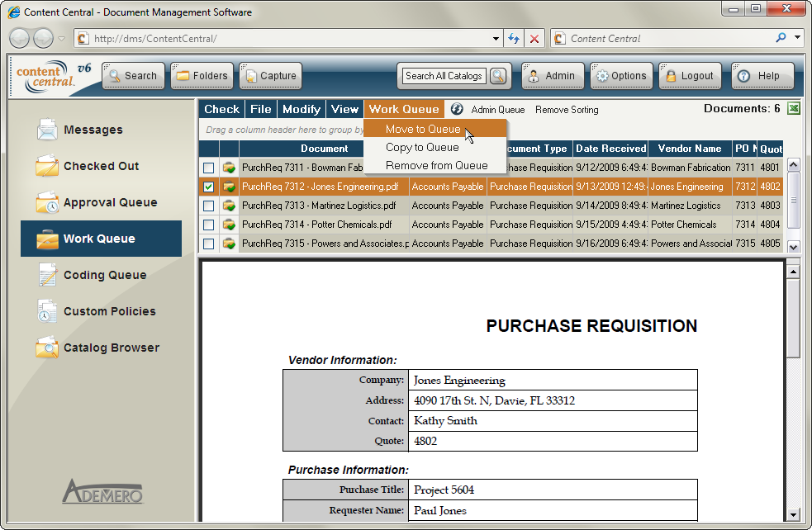
Task: Click the Work Queue menu header
Action: pos(404,109)
